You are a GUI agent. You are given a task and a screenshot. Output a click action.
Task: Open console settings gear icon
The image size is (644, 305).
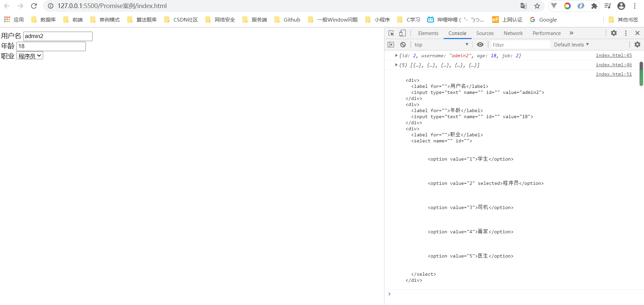[x=637, y=45]
